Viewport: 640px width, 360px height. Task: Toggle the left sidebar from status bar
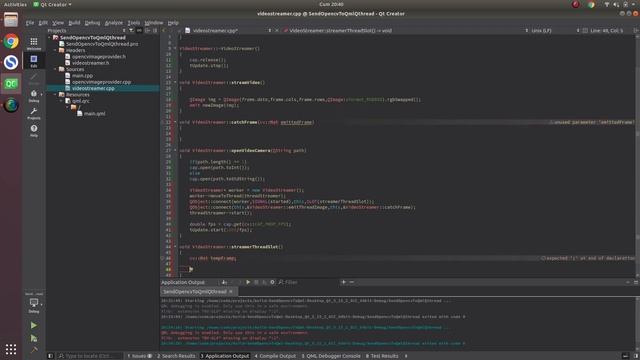coord(50,356)
